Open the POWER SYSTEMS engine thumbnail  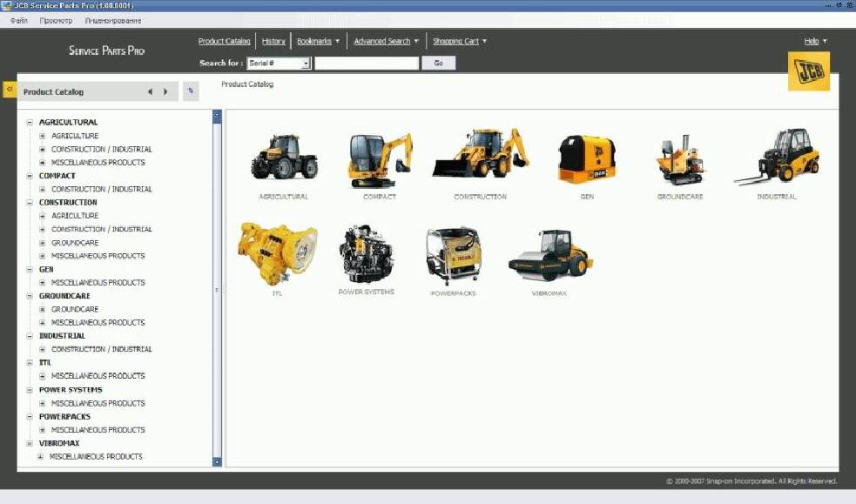pos(366,253)
